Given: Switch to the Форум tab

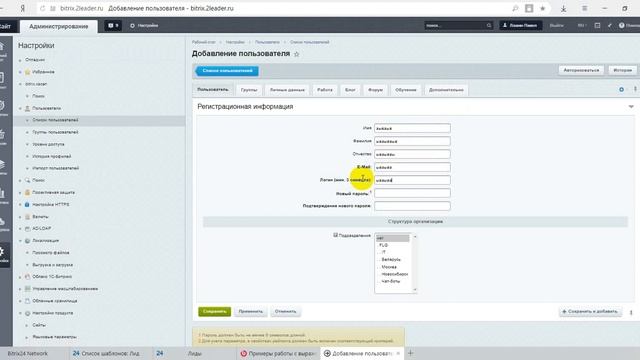Looking at the screenshot, I should click(x=376, y=90).
